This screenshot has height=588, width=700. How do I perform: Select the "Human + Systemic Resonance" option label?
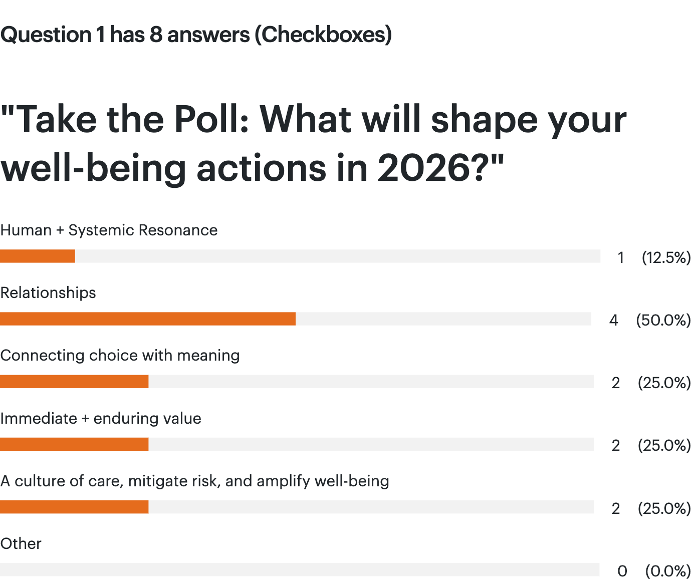point(109,230)
